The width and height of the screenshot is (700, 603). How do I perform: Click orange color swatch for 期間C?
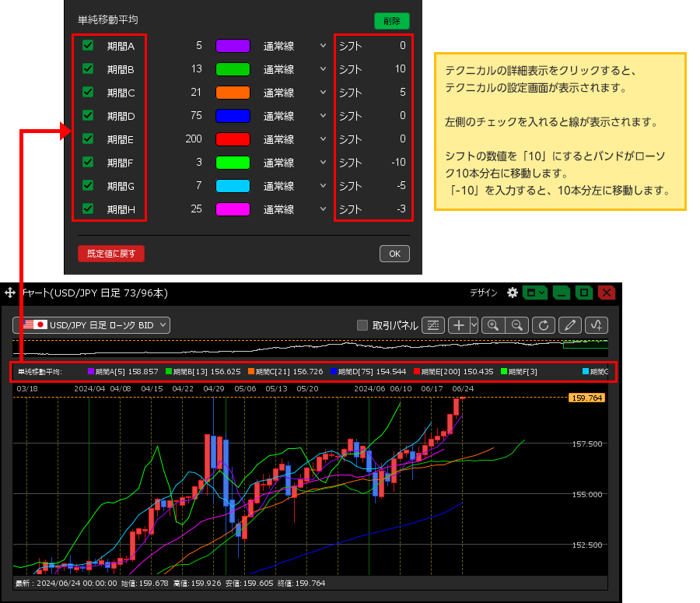pyautogui.click(x=233, y=93)
